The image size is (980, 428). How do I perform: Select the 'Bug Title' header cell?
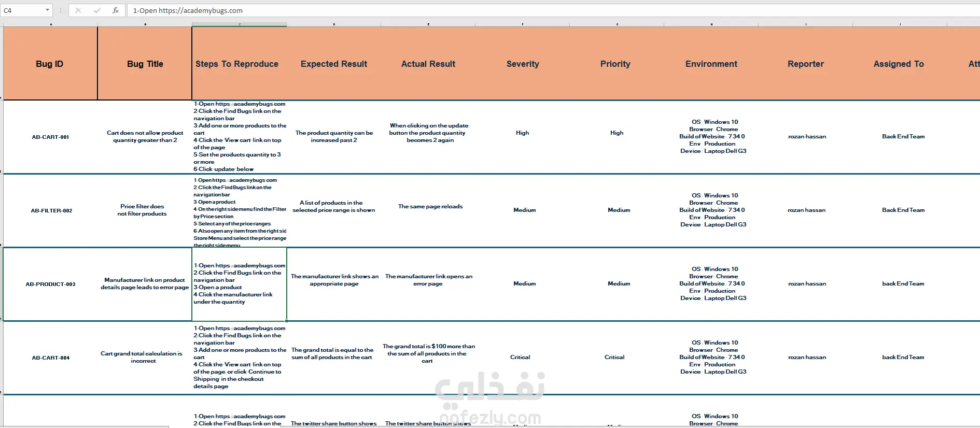pyautogui.click(x=145, y=64)
